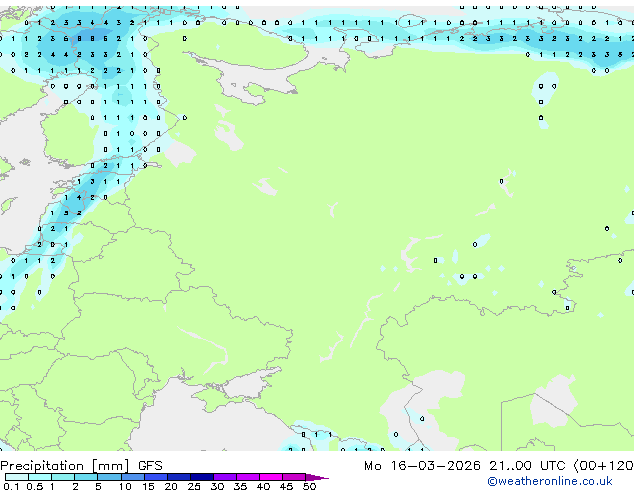Click the '35' legend scale value
Viewport: 634px width, 490px height.
(x=240, y=486)
